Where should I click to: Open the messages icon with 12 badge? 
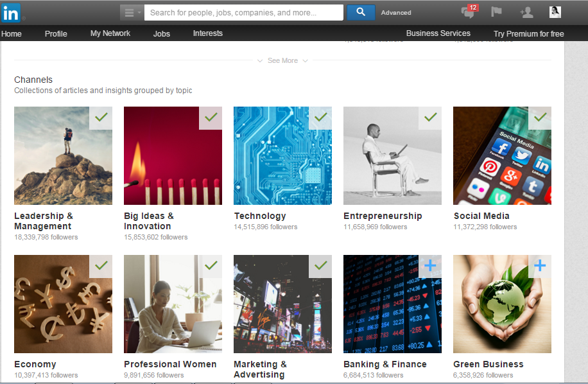[469, 12]
